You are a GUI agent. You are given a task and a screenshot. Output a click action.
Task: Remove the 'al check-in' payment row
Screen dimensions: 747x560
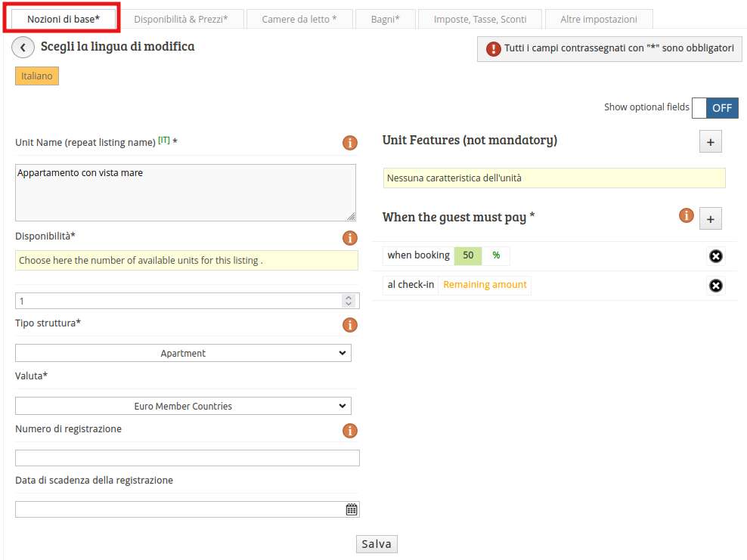tap(715, 286)
